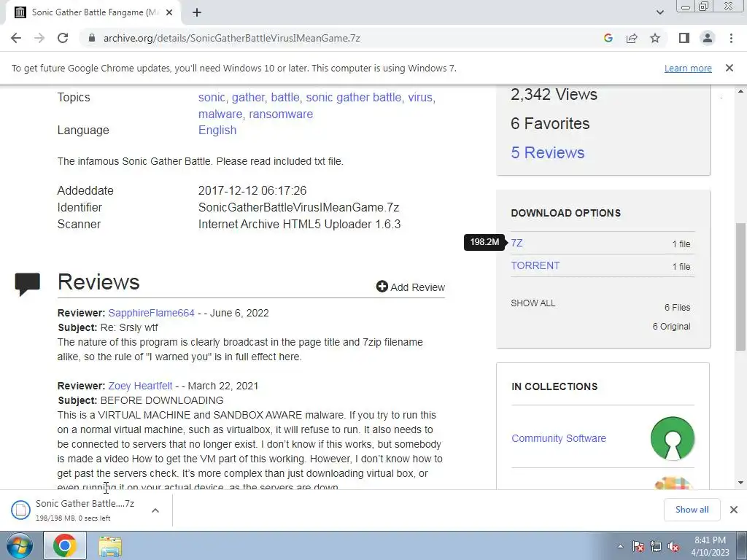Click the page scrollbar up arrow
747x560 pixels.
click(741, 91)
